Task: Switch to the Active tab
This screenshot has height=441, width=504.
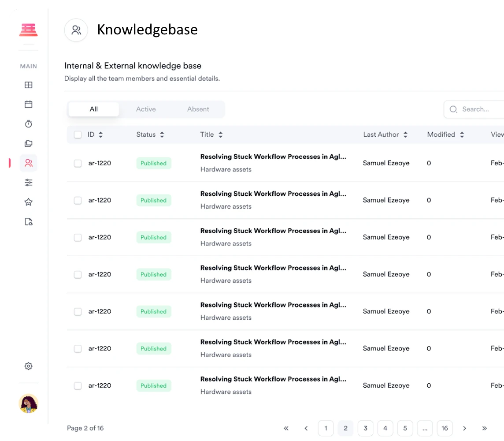Action: pos(146,109)
